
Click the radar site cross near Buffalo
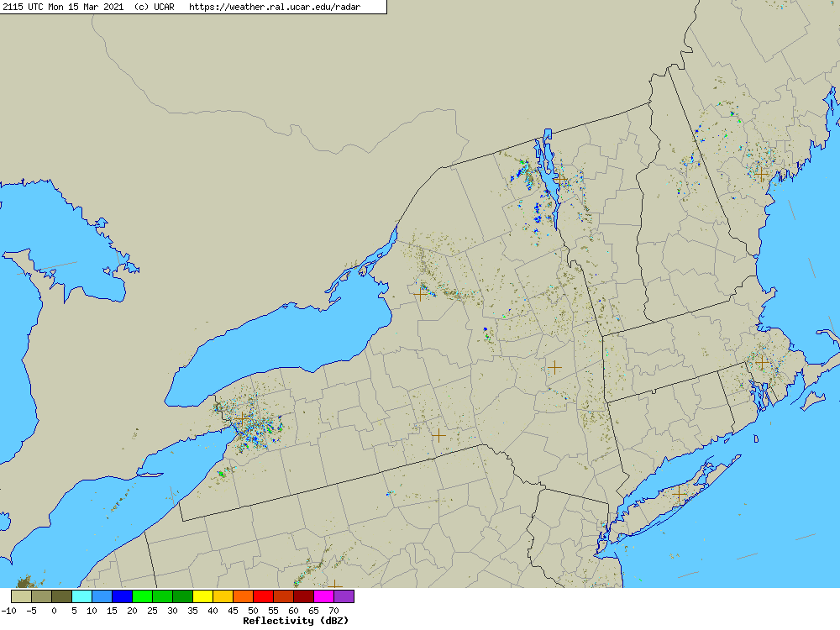coord(243,418)
